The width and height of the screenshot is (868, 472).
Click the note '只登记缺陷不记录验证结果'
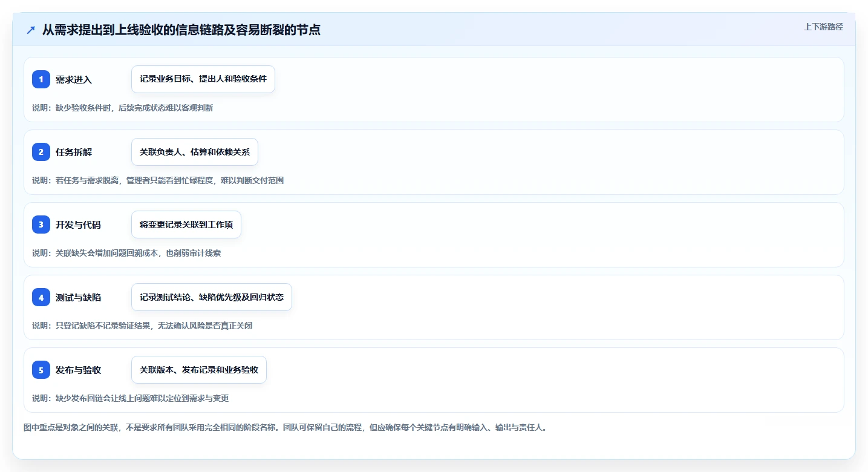click(142, 326)
